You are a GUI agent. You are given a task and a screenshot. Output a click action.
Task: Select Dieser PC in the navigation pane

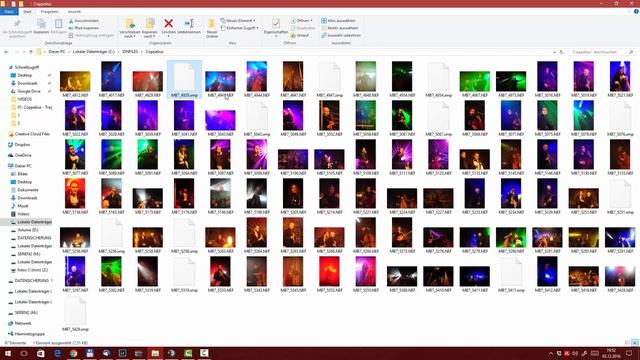23,166
